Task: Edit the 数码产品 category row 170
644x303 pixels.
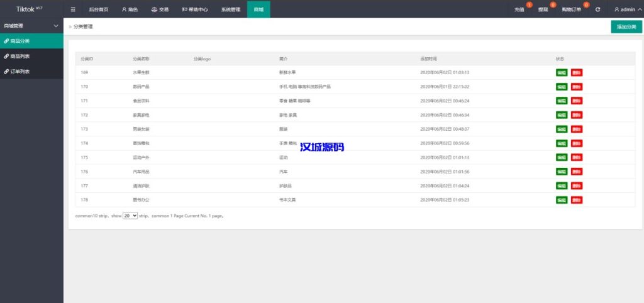Action: 562,87
